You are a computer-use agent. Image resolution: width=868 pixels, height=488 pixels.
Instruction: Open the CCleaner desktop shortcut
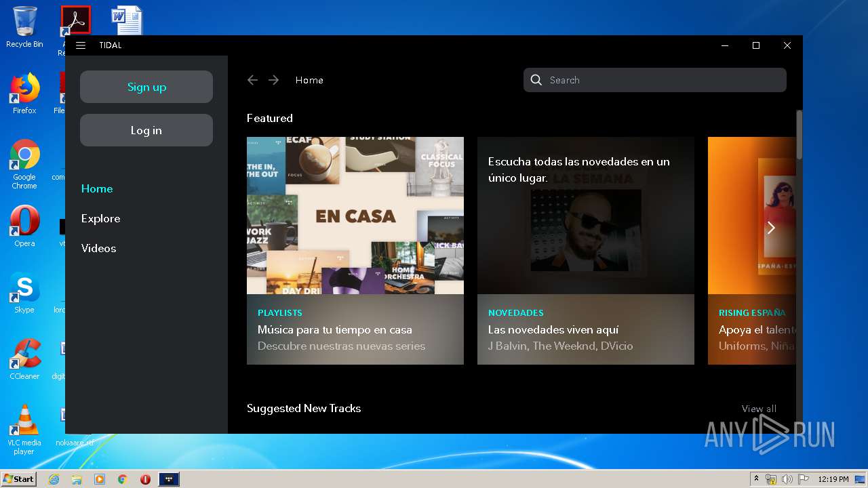coord(24,359)
